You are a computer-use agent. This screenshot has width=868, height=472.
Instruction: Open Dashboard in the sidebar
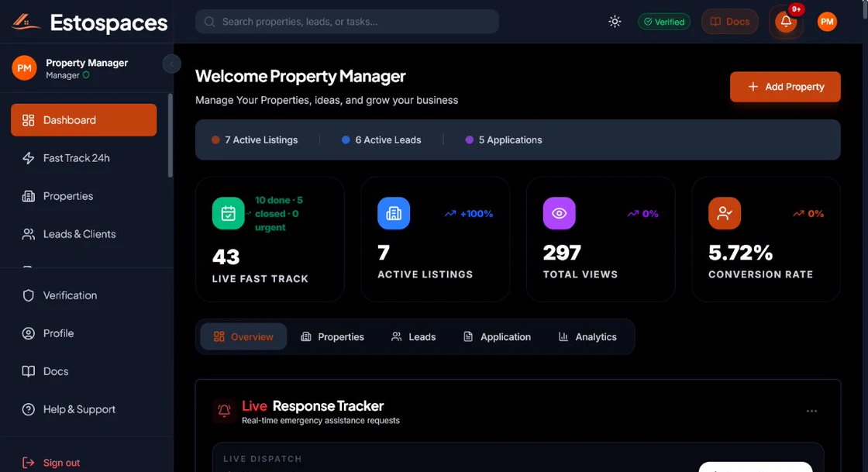click(x=84, y=120)
